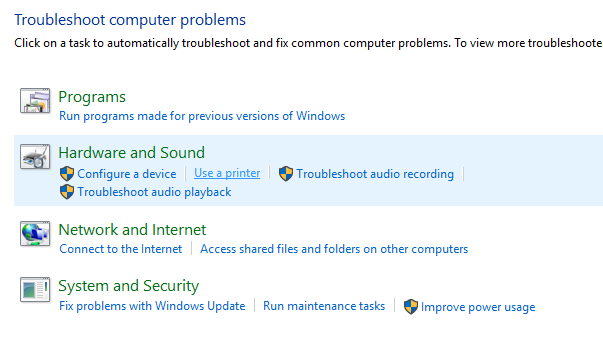Launch the Use a printer troubleshooter
603x362 pixels.
click(227, 173)
